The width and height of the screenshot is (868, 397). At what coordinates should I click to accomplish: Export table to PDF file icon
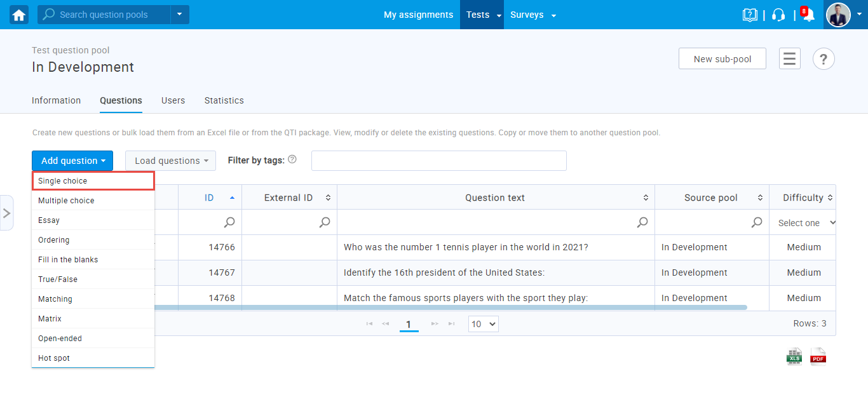point(818,356)
